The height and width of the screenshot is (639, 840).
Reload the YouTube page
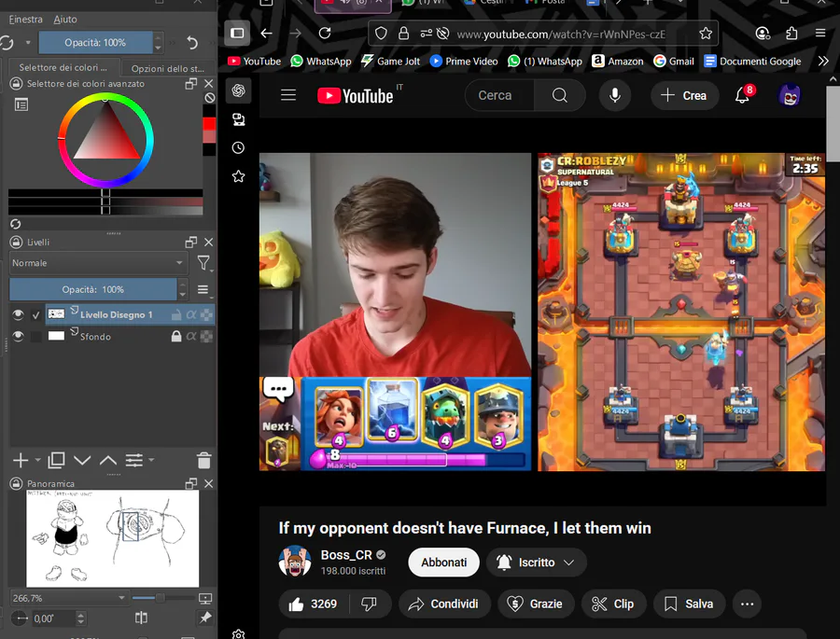tap(325, 34)
